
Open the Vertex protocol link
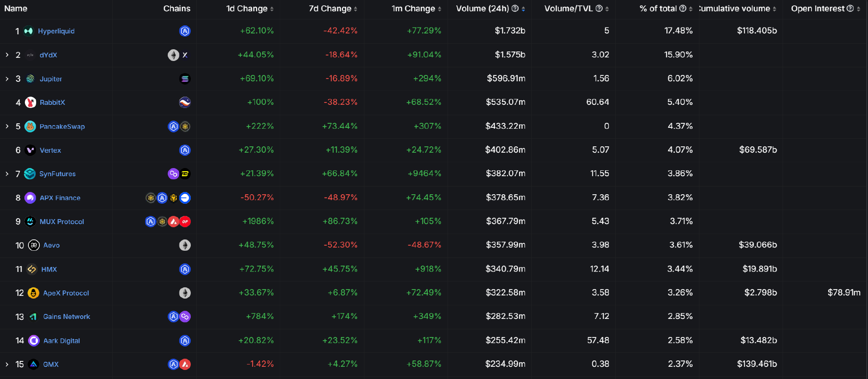(x=50, y=150)
